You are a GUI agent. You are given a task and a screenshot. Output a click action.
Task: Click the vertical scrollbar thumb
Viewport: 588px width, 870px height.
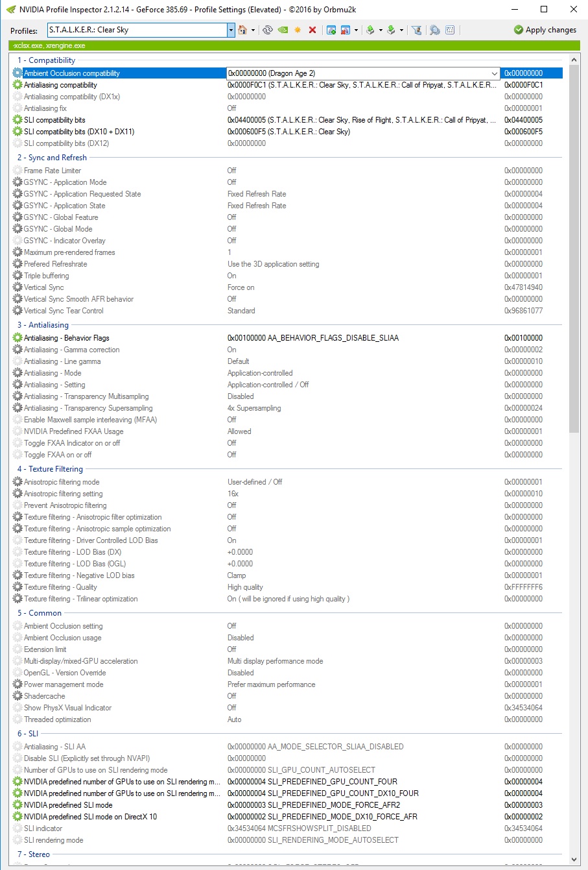click(x=574, y=248)
